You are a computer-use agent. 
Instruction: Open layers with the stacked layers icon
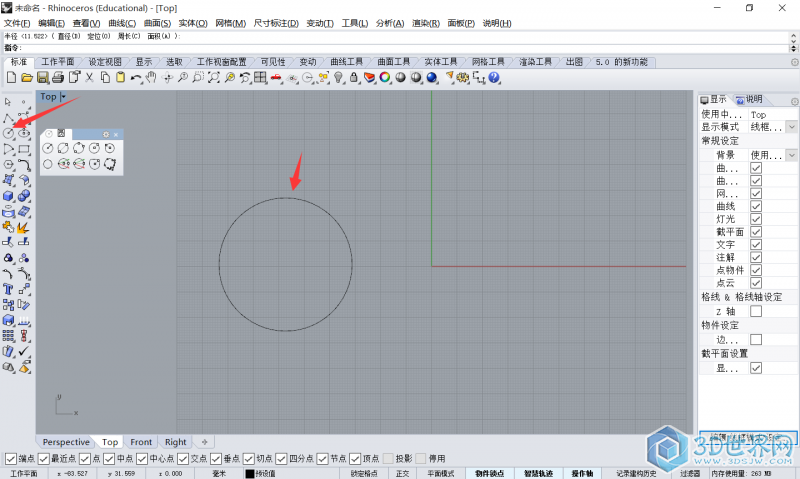point(369,78)
